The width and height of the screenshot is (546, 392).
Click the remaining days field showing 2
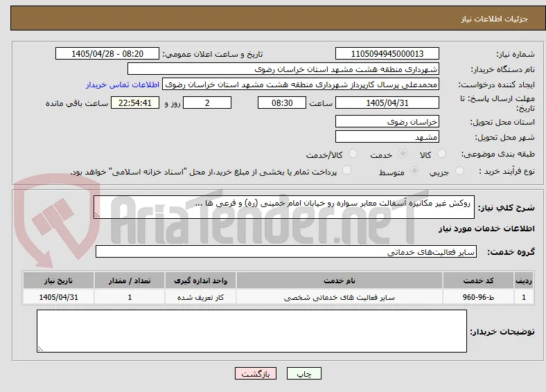[207, 103]
